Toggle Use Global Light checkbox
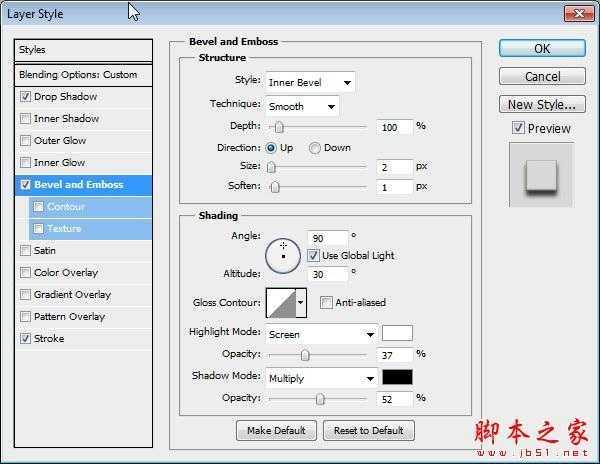 [x=314, y=256]
